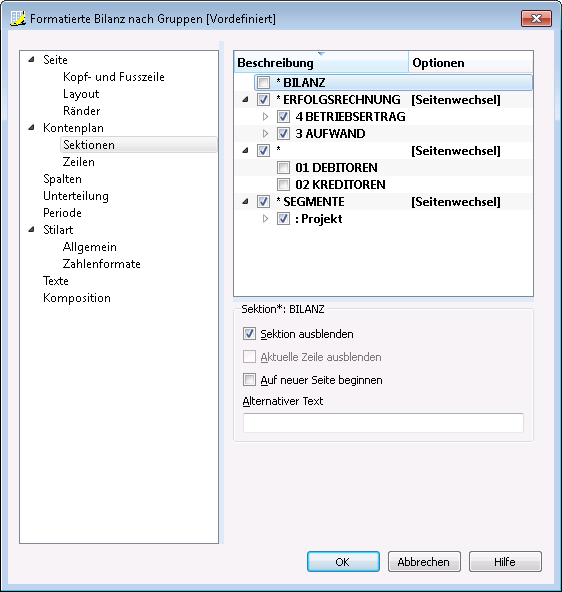The image size is (562, 592).
Task: Click into Alternativer Text field
Action: 383,422
